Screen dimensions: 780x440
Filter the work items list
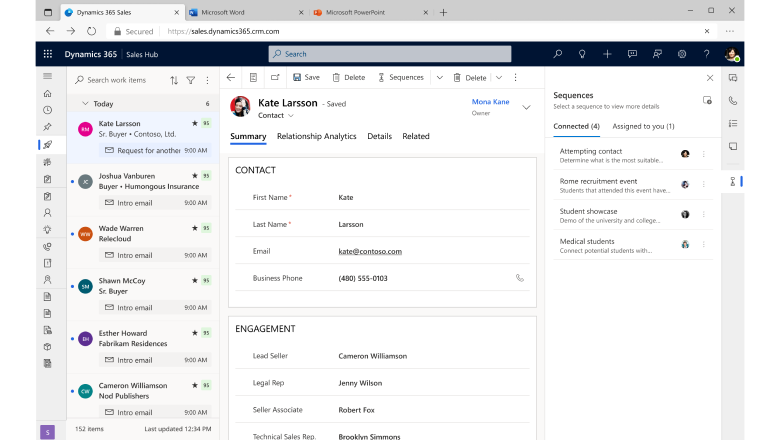coord(191,80)
